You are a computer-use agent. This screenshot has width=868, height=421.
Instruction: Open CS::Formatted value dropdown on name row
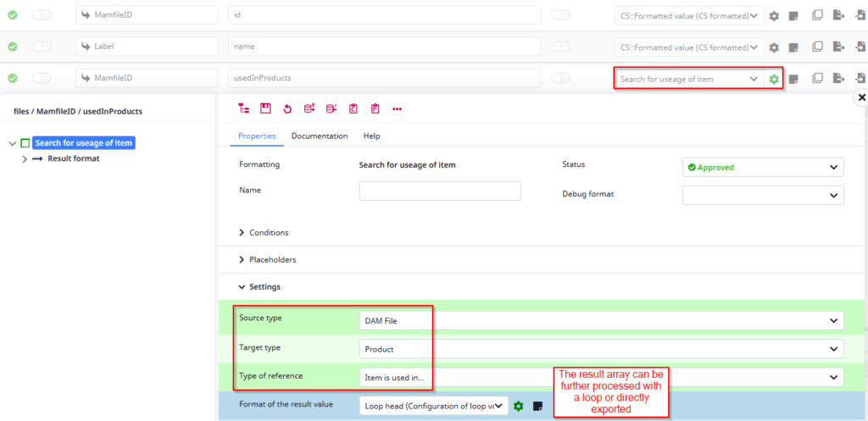[689, 47]
